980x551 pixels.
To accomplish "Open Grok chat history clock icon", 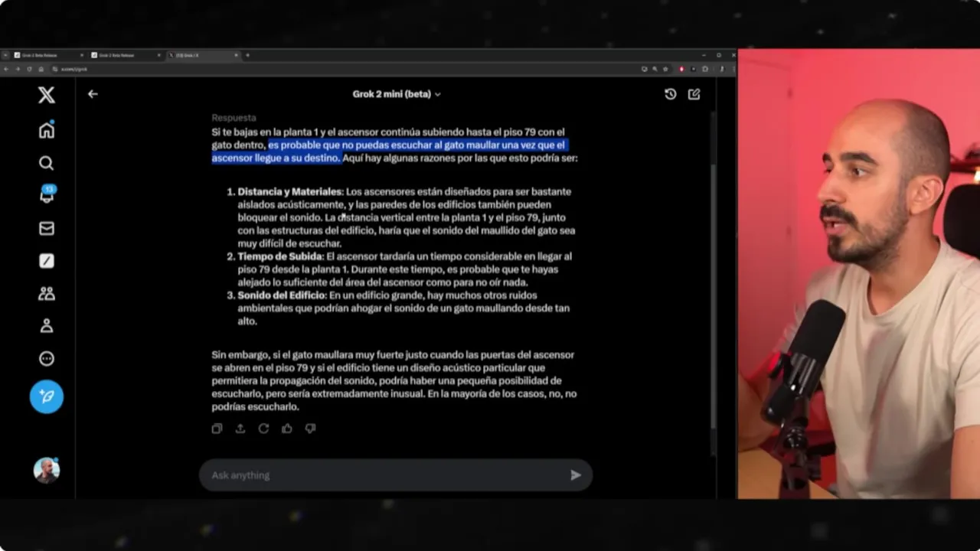I will tap(670, 94).
